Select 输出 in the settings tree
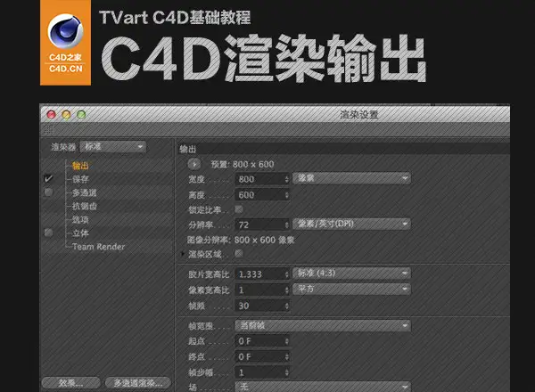The width and height of the screenshot is (535, 392). (x=80, y=166)
